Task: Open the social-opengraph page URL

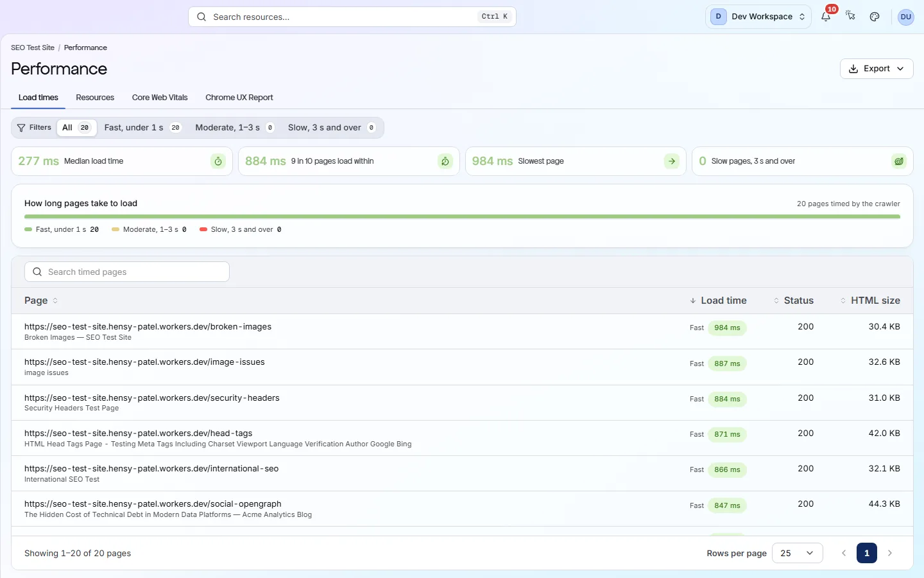Action: pos(153,504)
